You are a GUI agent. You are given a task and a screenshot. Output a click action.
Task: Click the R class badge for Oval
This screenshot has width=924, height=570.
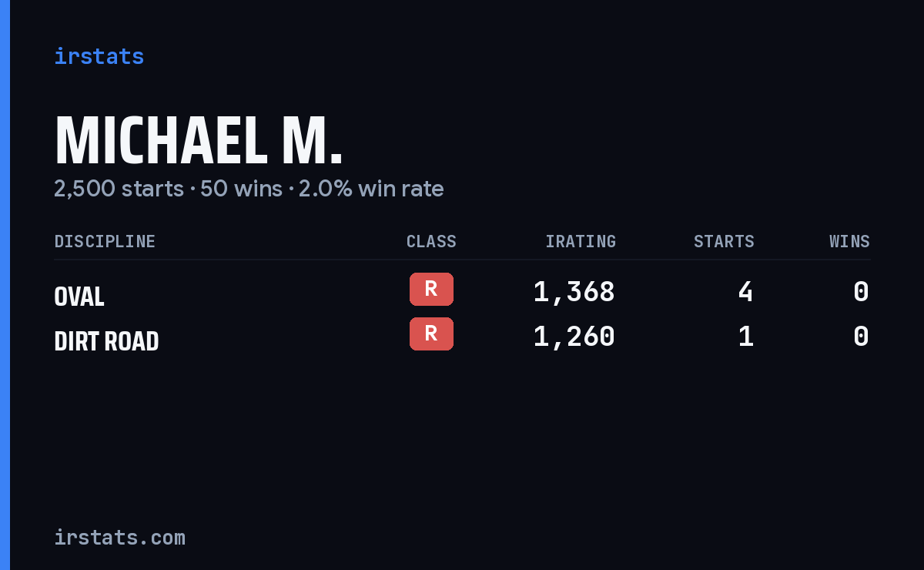(x=431, y=289)
